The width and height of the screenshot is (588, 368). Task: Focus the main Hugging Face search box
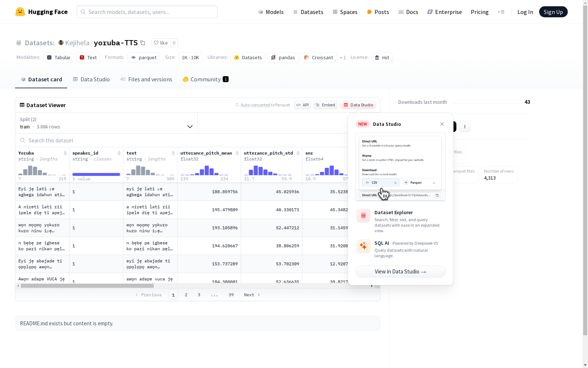point(147,12)
